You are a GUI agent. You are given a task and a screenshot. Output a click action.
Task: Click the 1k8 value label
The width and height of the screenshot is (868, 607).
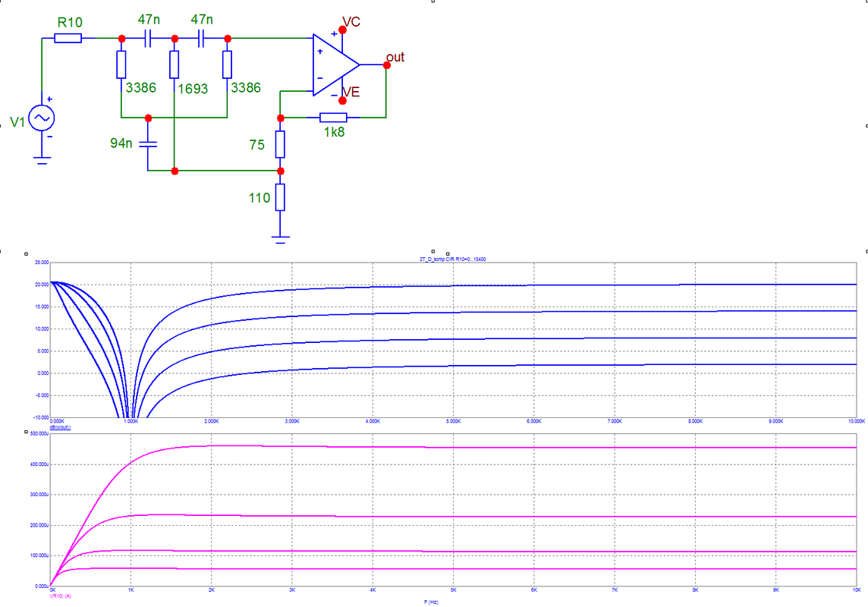(x=335, y=132)
